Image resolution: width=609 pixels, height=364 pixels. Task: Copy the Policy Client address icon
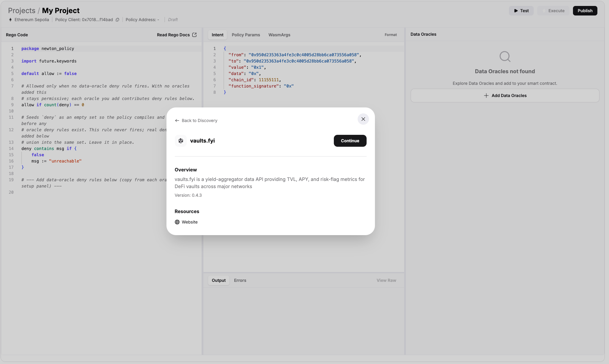(117, 20)
